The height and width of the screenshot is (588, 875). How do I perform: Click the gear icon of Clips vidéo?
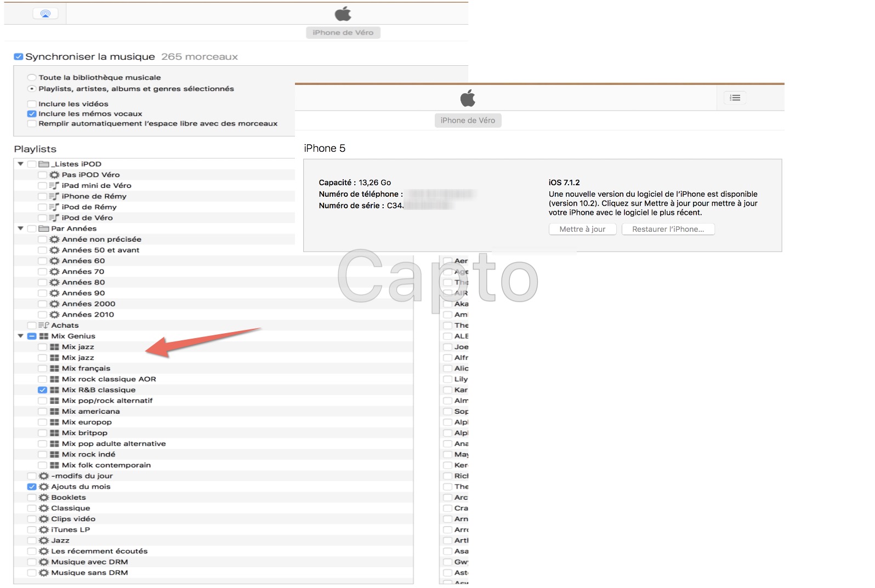coord(44,519)
